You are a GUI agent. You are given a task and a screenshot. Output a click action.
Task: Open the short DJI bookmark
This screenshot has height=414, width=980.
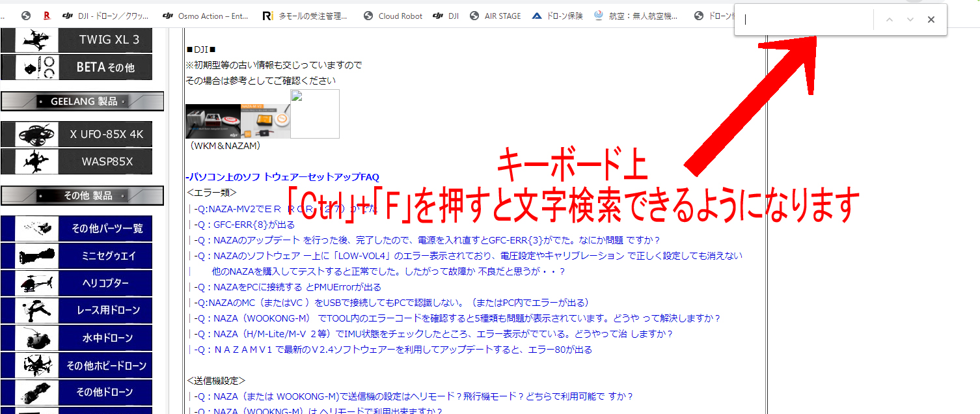coord(446,16)
